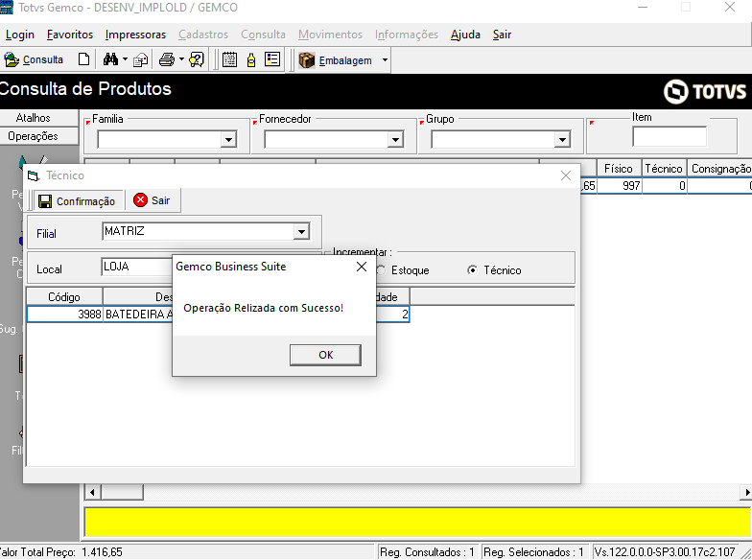The width and height of the screenshot is (752, 560).
Task: Click the Local LOJA field
Action: click(137, 267)
